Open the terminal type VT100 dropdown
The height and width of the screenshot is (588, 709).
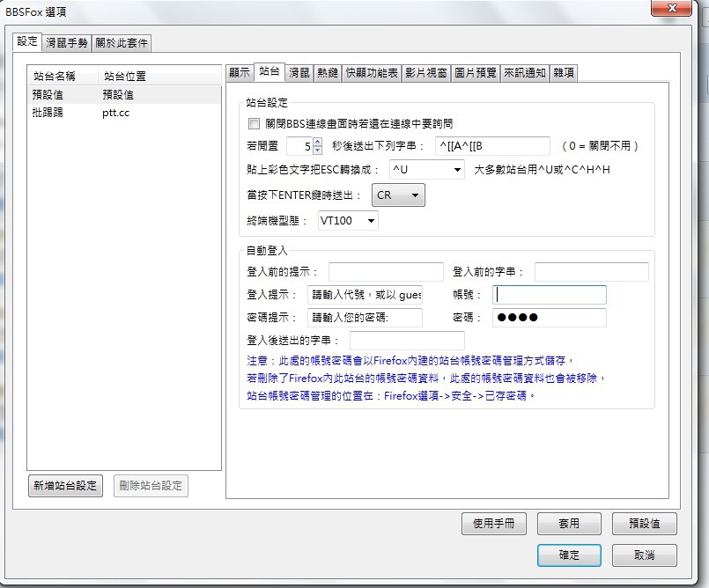tap(348, 221)
